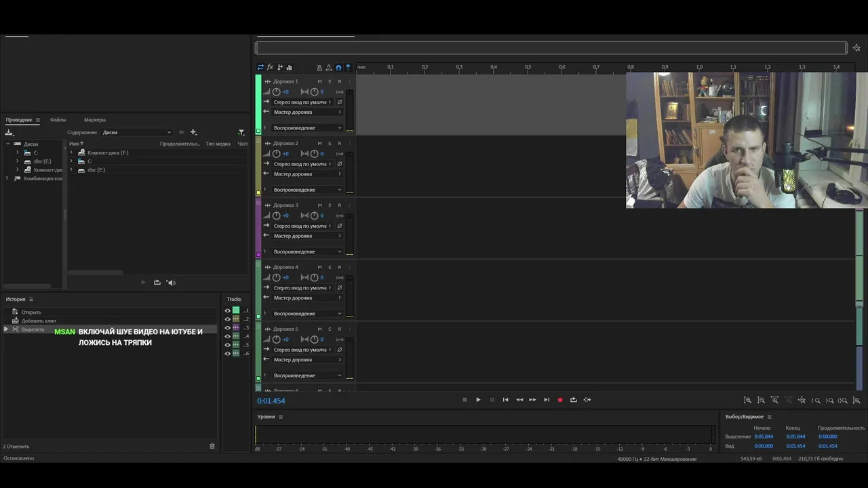Select the Добавить клип history step
The image size is (868, 488).
[x=110, y=321]
